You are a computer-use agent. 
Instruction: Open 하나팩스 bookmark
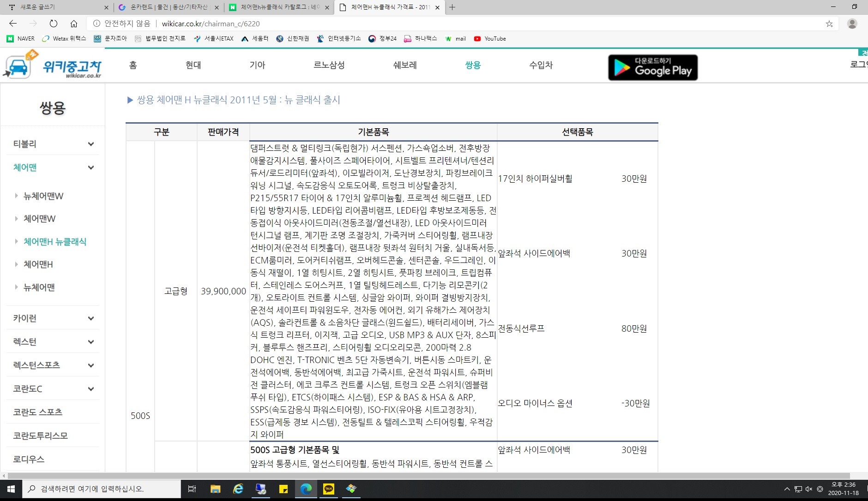point(421,39)
